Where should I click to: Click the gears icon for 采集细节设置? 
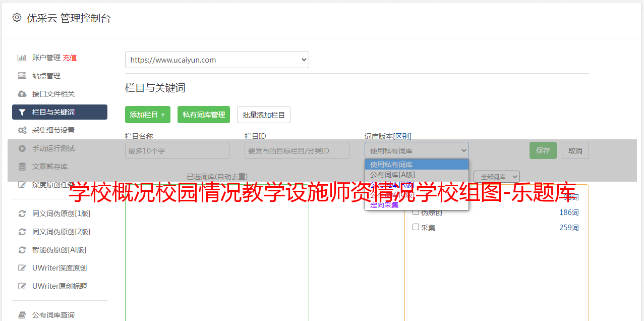tap(22, 130)
